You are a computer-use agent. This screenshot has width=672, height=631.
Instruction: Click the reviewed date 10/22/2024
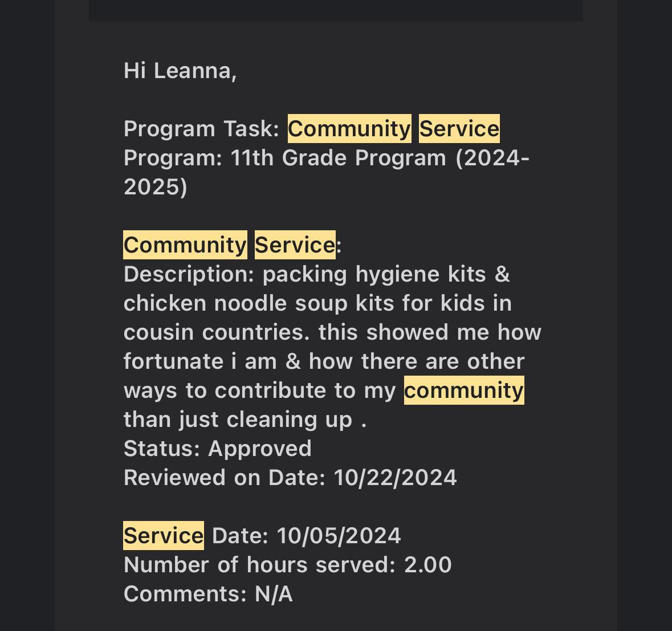pos(395,478)
